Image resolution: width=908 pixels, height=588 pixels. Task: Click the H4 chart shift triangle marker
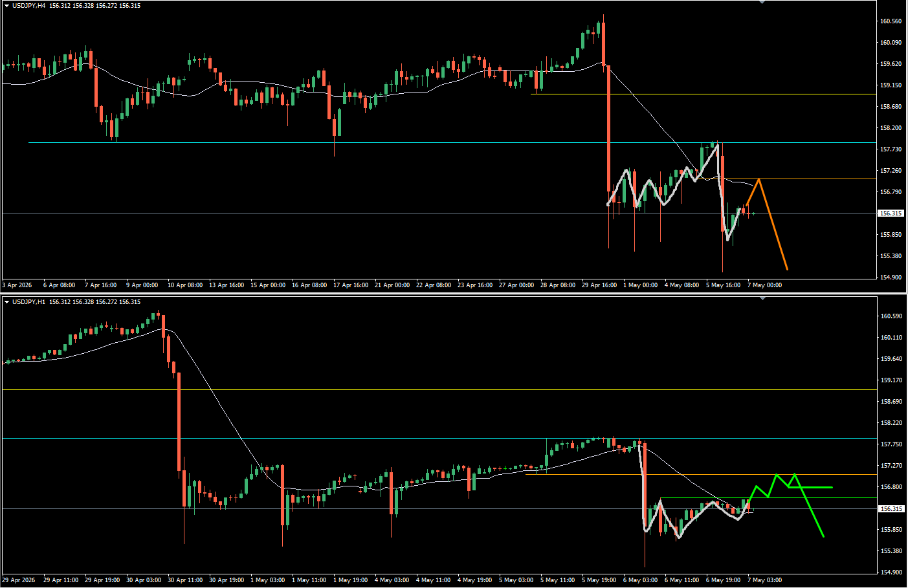762,3
